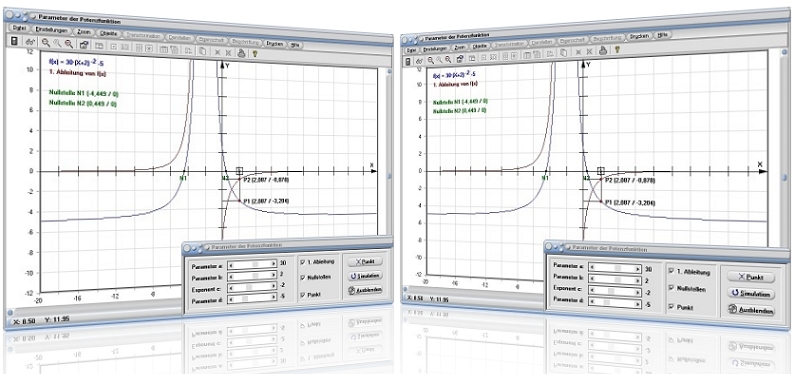Open properties icon in right window toolbar

pyautogui.click(x=460, y=59)
